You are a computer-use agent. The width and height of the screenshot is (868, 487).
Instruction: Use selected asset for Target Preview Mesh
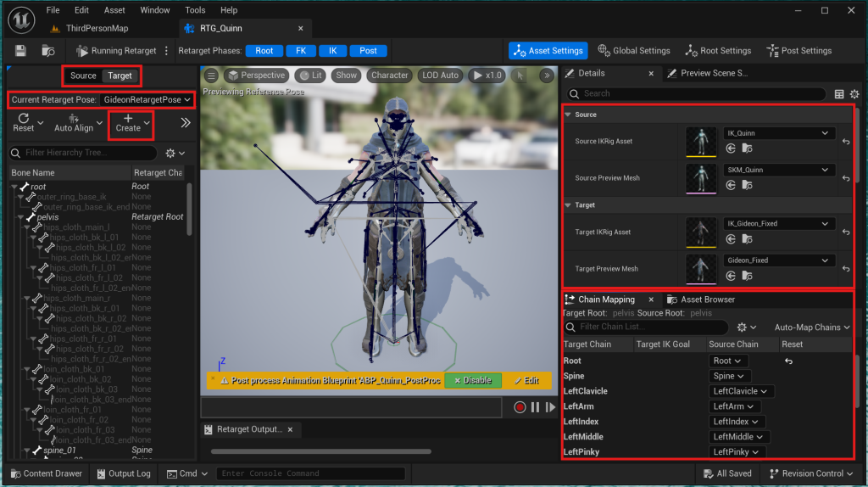[731, 276]
